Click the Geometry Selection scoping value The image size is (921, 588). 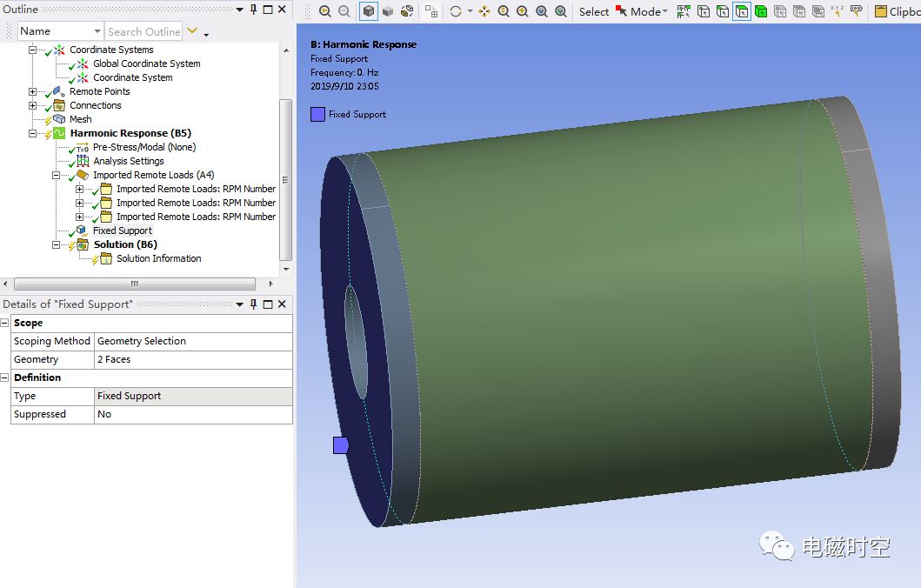[193, 341]
